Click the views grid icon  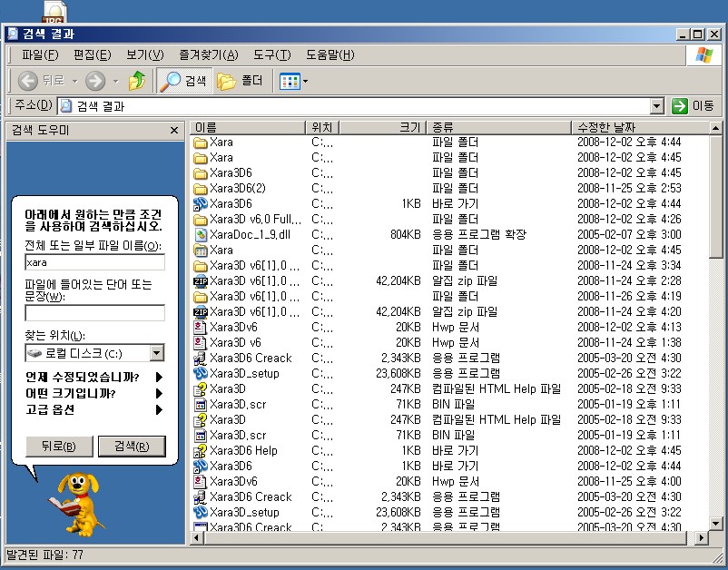pyautogui.click(x=290, y=81)
